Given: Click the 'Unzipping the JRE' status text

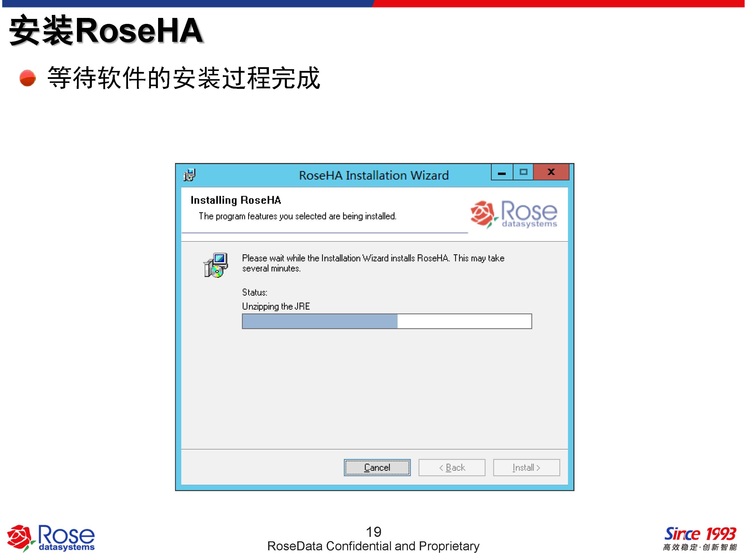Looking at the screenshot, I should pos(276,306).
